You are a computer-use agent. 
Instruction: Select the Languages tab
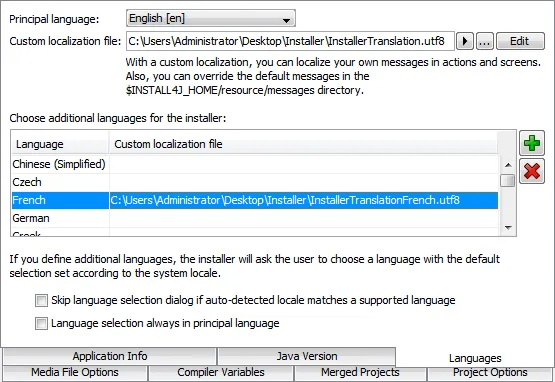475,358
